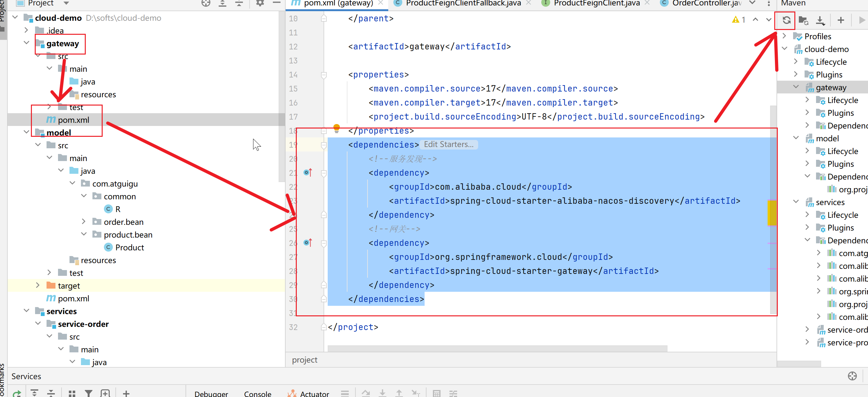This screenshot has height=397, width=868.
Task: Click the yellow intention light bulb
Action: [336, 128]
